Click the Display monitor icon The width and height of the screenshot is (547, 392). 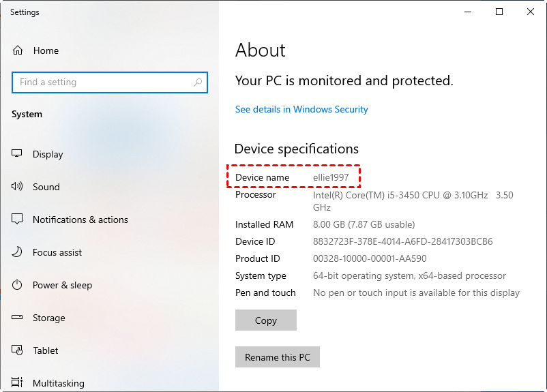coord(18,154)
